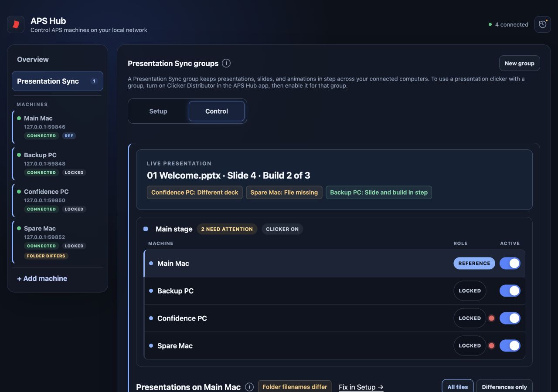Screen dimensions: 558x392
Task: Show info for Presentation Sync groups
Action: [226, 63]
